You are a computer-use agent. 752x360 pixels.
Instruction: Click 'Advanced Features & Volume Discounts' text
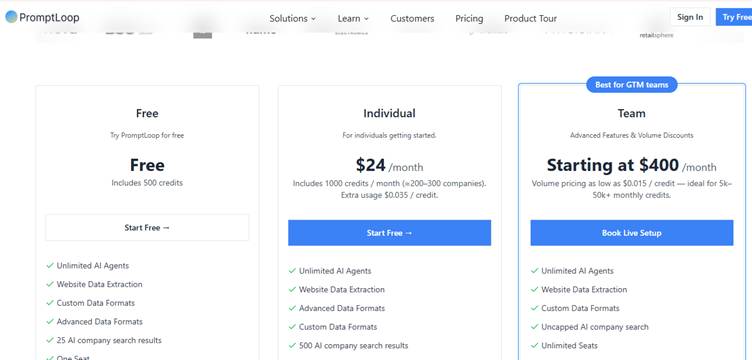[x=632, y=136]
